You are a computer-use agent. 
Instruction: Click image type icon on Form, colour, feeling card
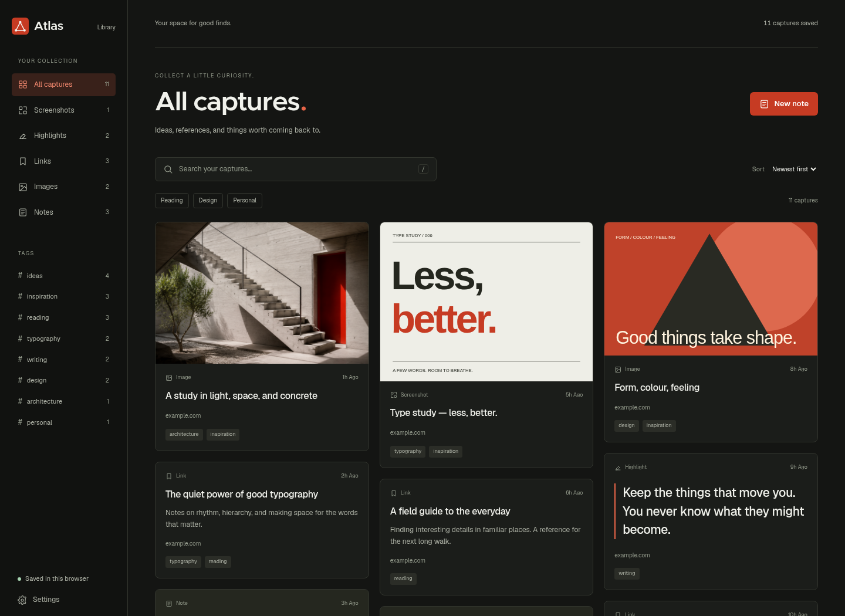(x=618, y=370)
